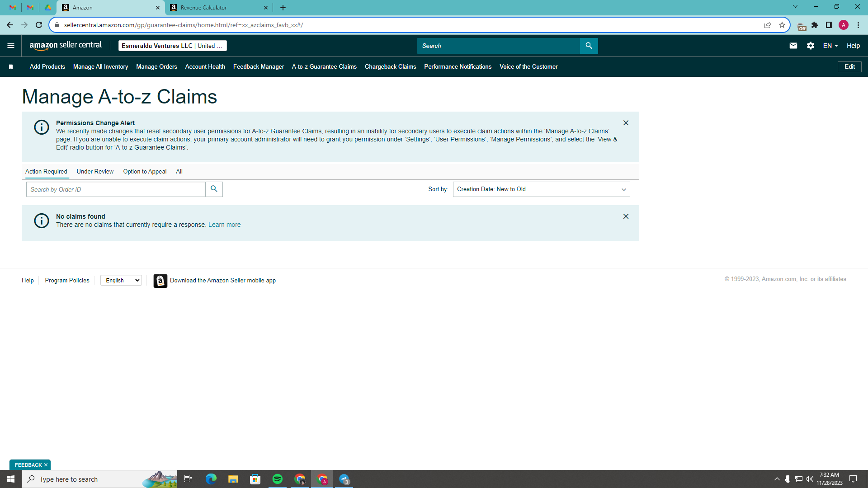Open File Explorer from the taskbar

coord(233,479)
